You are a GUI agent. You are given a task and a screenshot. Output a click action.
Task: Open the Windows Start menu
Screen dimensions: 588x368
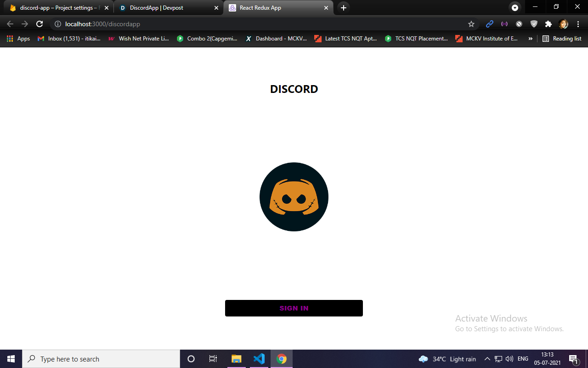click(x=11, y=359)
